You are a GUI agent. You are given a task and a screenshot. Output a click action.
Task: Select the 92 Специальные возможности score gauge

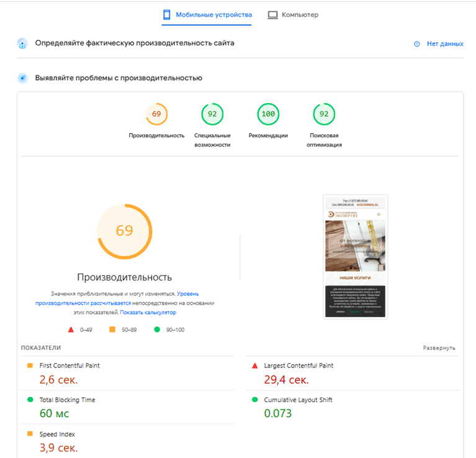pos(212,114)
